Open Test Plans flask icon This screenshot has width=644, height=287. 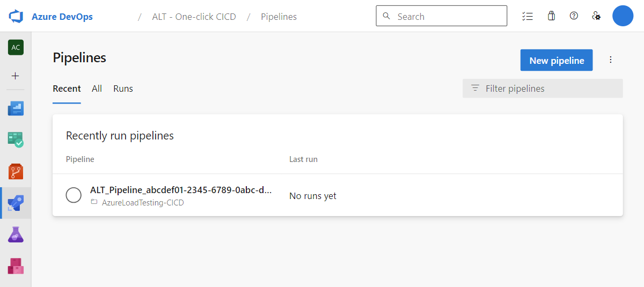click(x=16, y=234)
